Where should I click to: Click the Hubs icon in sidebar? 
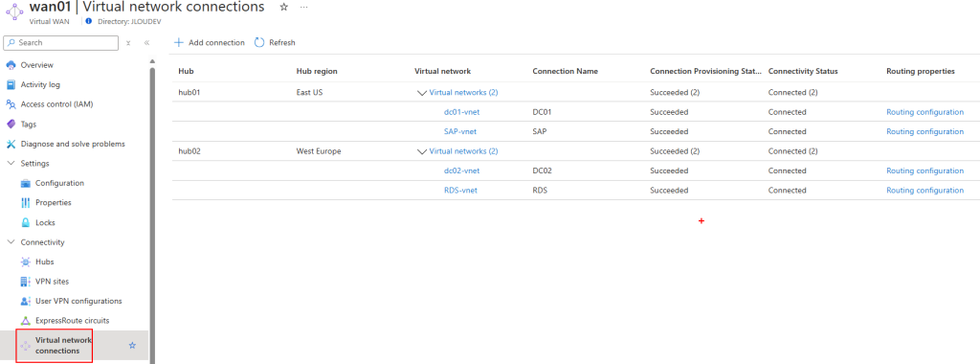click(26, 262)
